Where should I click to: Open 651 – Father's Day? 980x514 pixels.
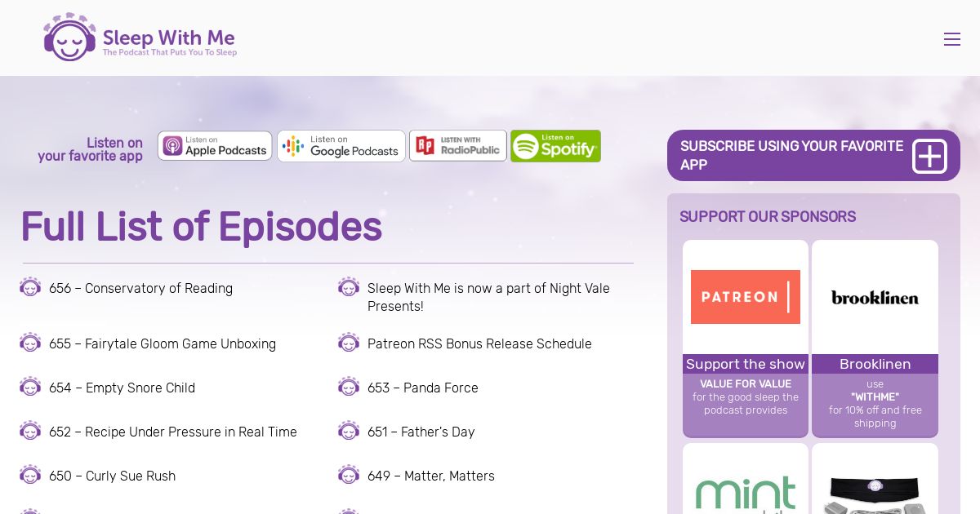pos(421,432)
